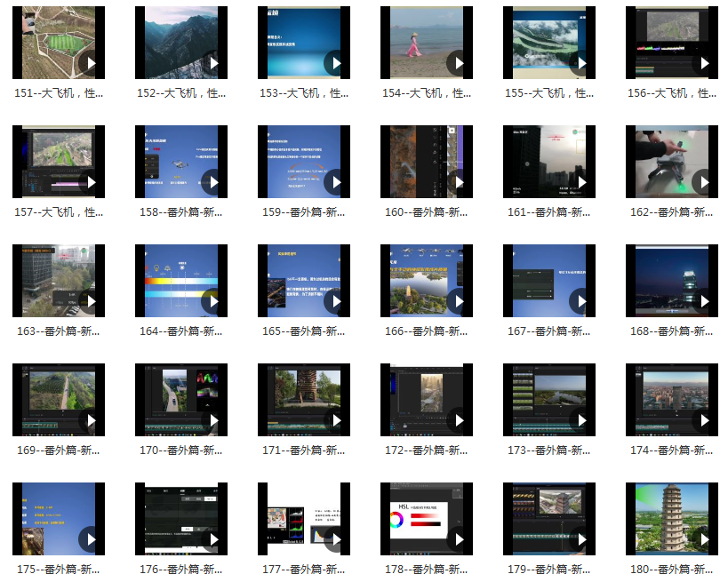This screenshot has height=582, width=728.
Task: Click the title "179--番外篇-新..."
Action: point(549,570)
